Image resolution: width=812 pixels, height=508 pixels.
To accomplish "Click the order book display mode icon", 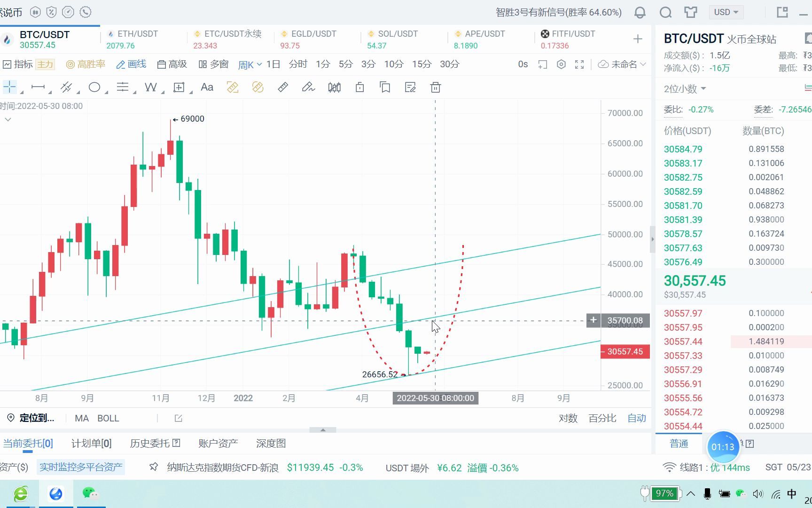I will click(808, 88).
